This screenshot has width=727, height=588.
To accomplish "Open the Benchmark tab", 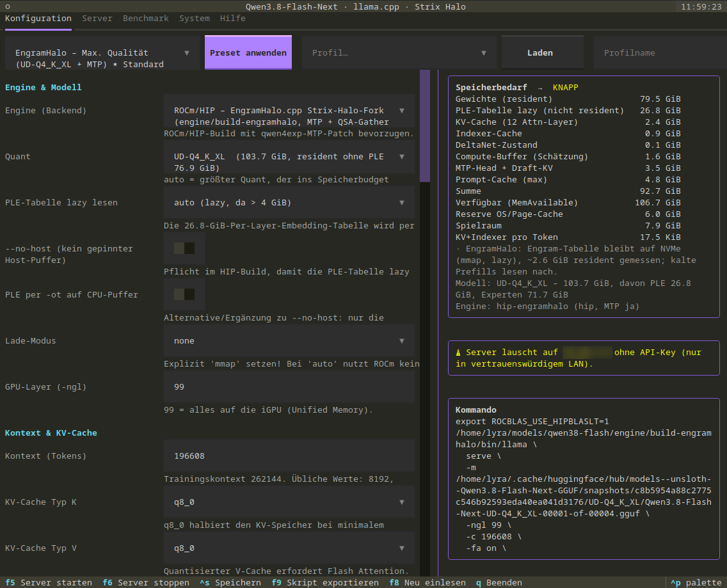I will coord(145,19).
